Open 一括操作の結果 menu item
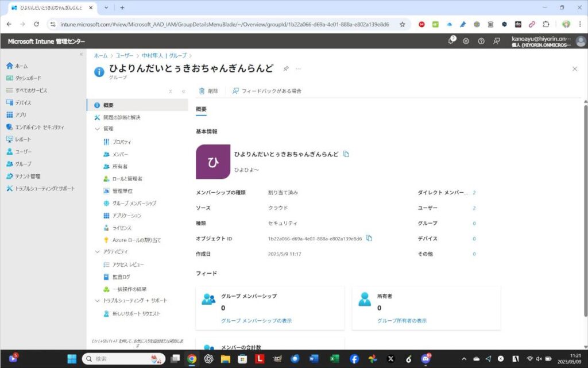588x368 pixels. coord(125,289)
